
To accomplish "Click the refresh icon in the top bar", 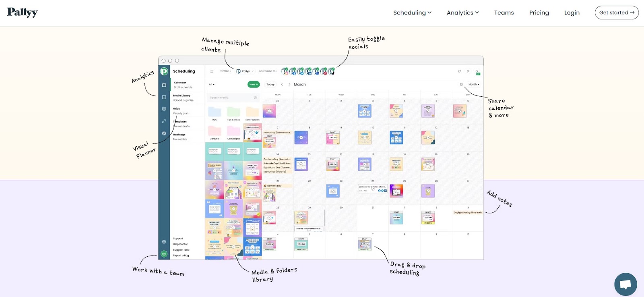I will [459, 71].
